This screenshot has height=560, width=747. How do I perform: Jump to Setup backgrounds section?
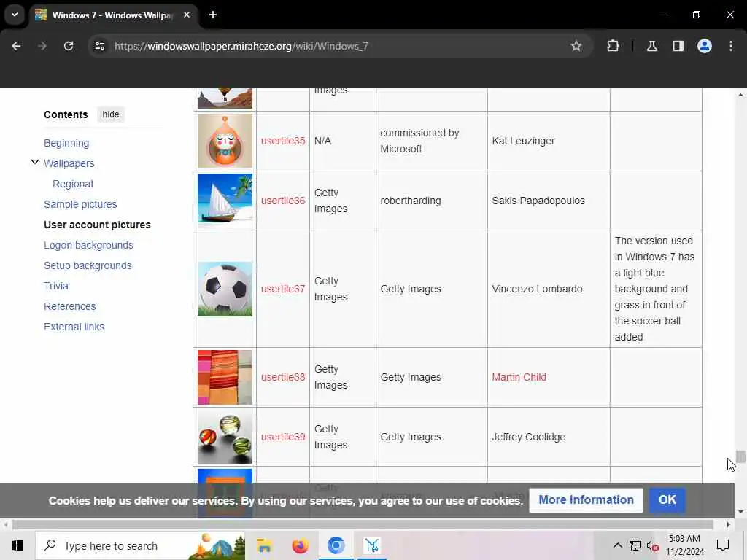[x=88, y=265]
